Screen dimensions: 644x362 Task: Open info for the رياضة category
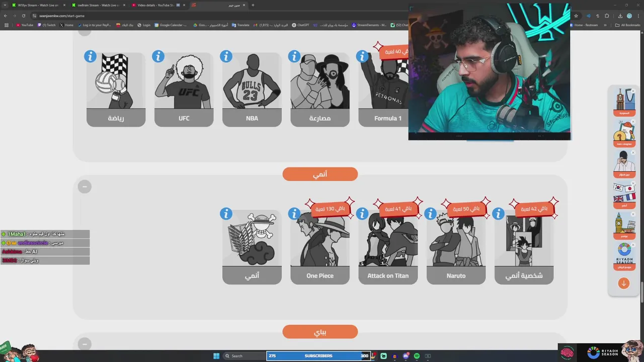point(90,56)
